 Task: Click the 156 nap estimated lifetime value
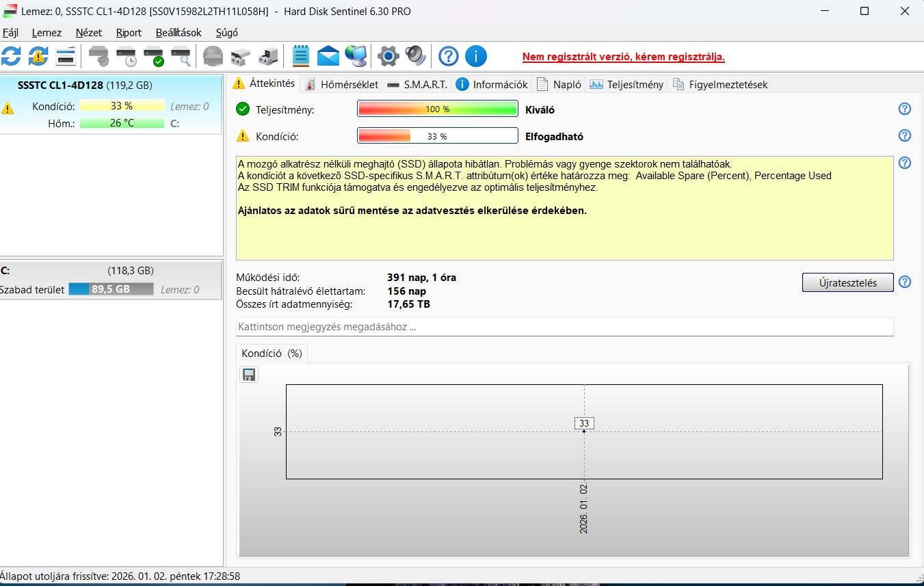click(x=406, y=291)
